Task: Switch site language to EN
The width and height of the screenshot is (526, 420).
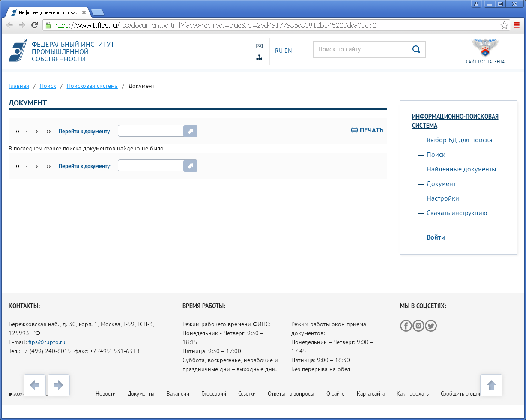Action: pos(288,51)
